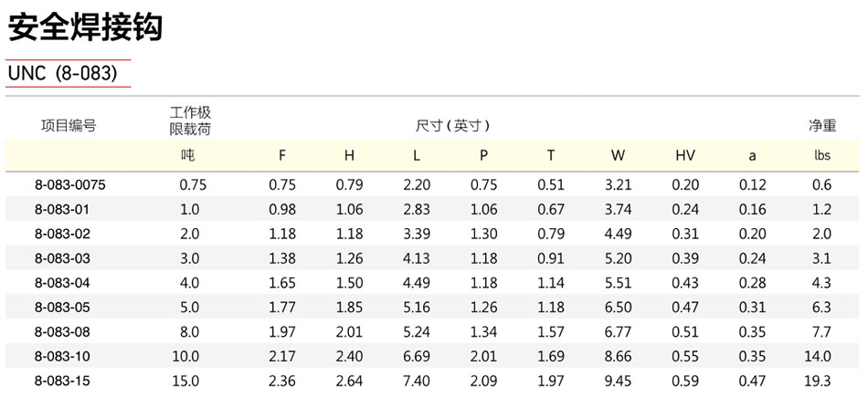868x408 pixels.
Task: Click the 尺寸 (英寸) header label
Action: (x=453, y=126)
